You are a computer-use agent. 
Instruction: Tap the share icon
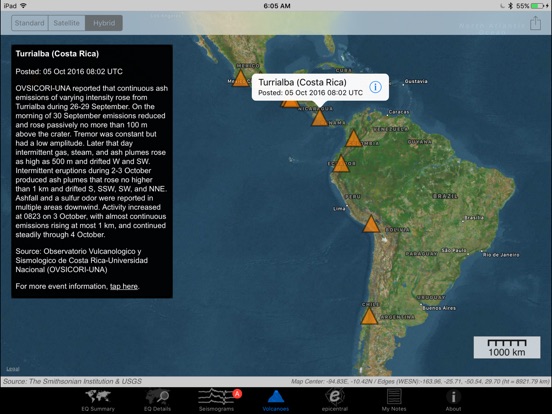[535, 23]
